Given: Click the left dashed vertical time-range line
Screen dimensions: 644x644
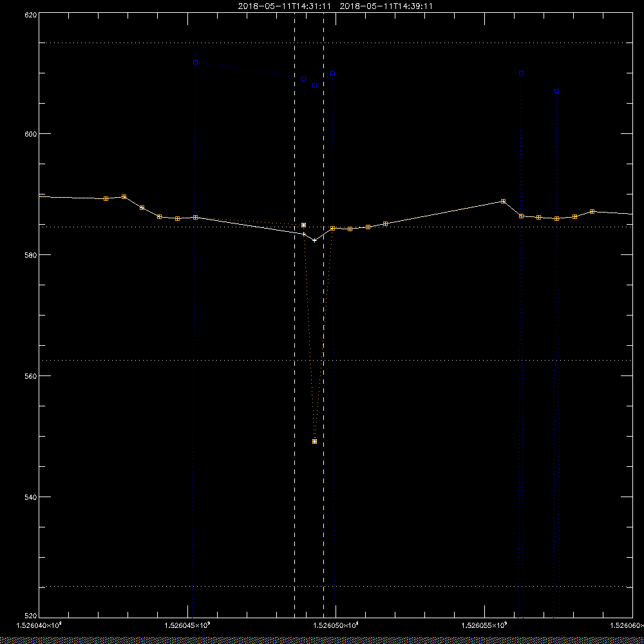Looking at the screenshot, I should pyautogui.click(x=294, y=314).
